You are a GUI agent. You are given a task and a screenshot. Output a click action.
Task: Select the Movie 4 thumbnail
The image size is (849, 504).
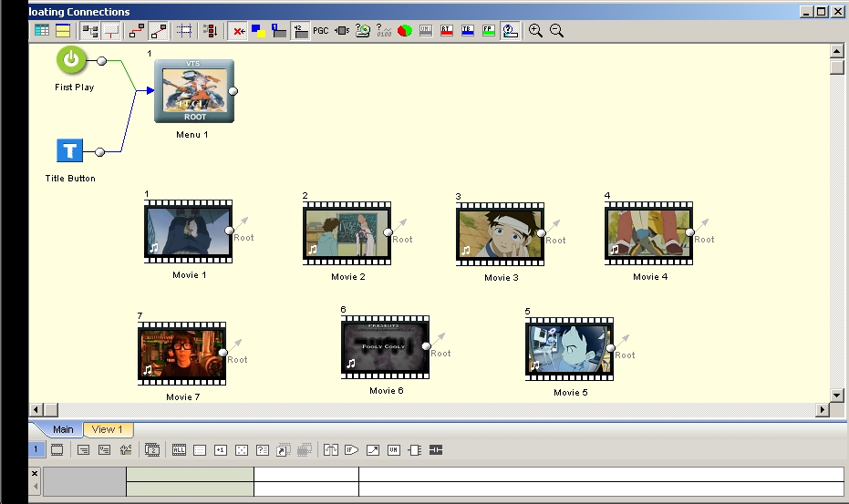pos(648,233)
